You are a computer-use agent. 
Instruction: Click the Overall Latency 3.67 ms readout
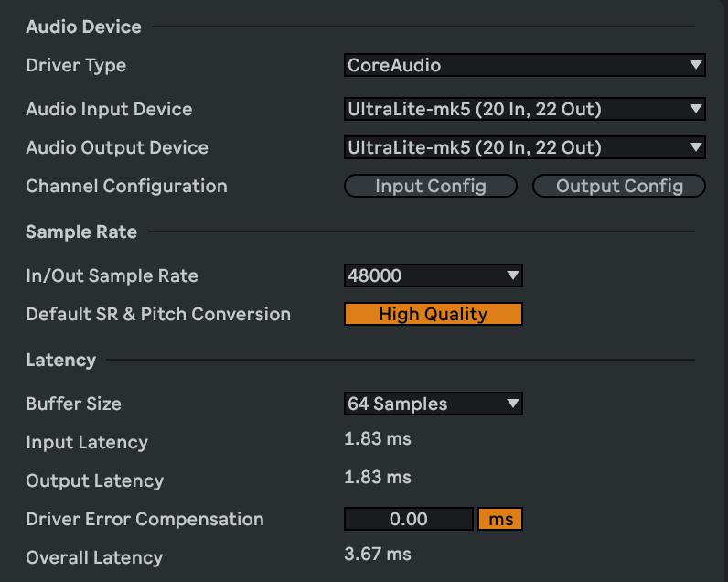click(x=378, y=554)
